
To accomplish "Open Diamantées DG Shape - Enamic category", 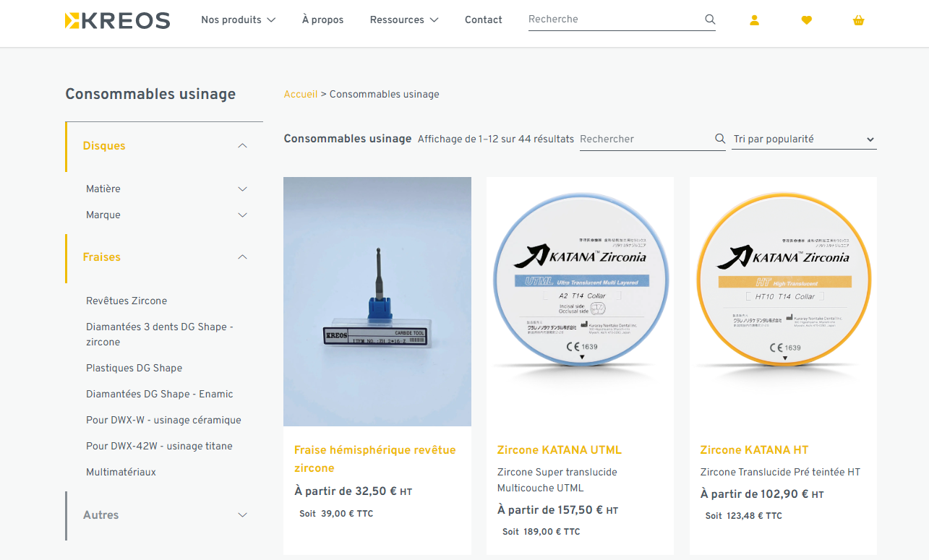I will [x=160, y=394].
